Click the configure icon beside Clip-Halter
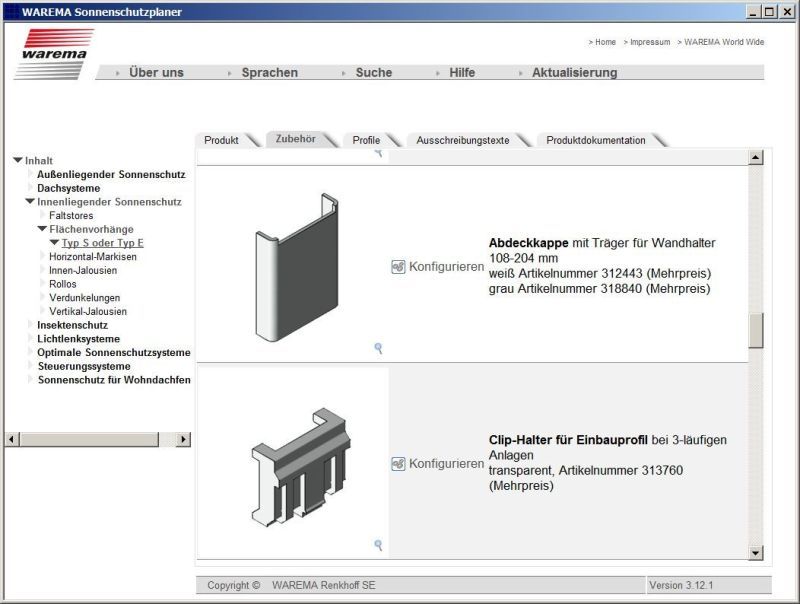Viewport: 800px width, 604px height. click(x=398, y=464)
